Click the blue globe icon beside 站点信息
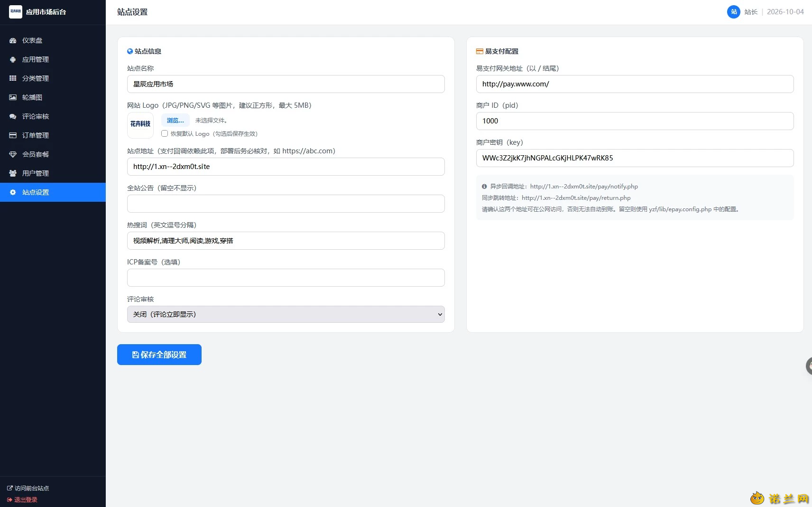812x507 pixels. (x=130, y=51)
